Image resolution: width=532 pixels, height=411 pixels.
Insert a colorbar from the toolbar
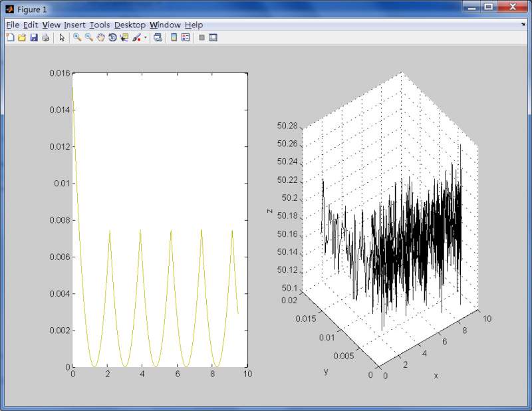coord(174,38)
